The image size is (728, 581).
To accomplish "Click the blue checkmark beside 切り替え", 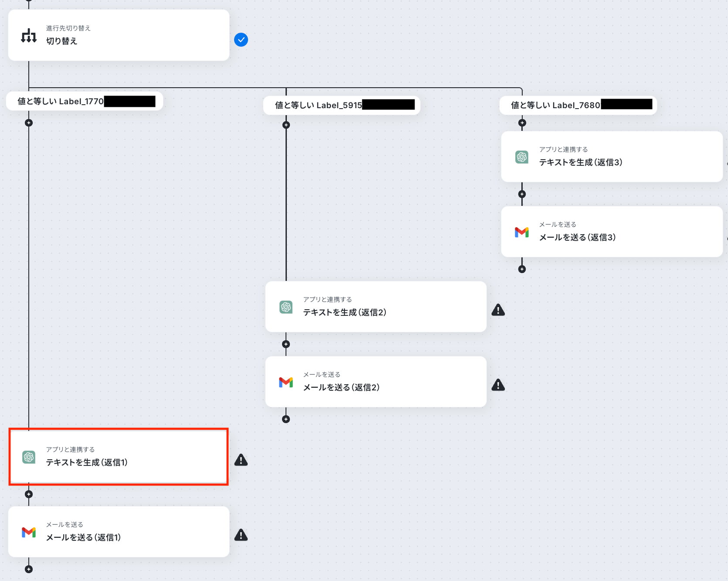I will [241, 40].
